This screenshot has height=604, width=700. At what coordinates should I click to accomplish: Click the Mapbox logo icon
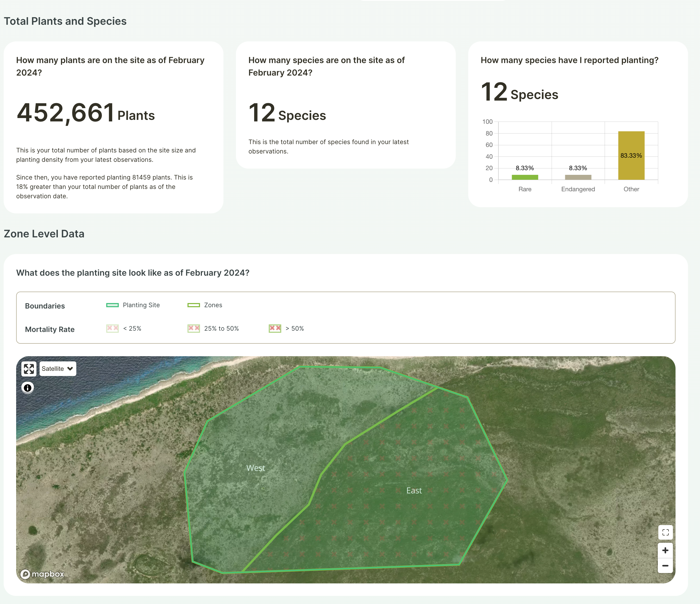[x=26, y=574]
